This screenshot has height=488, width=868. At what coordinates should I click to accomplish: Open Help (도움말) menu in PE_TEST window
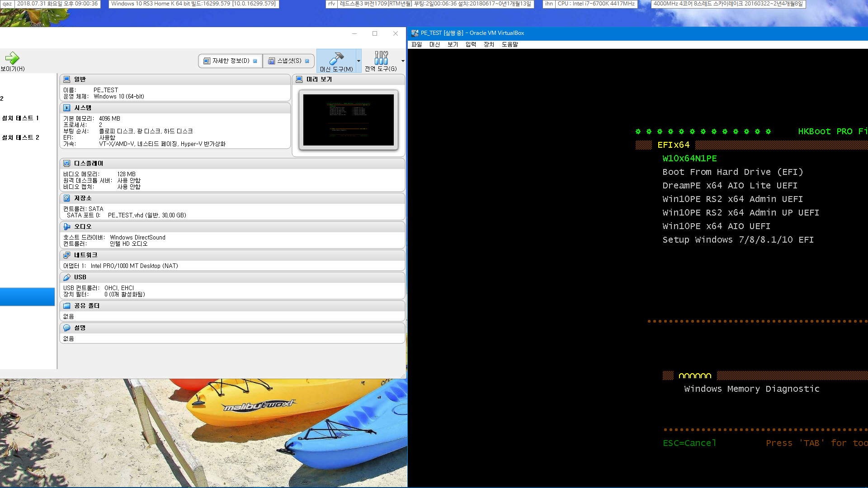pos(510,44)
